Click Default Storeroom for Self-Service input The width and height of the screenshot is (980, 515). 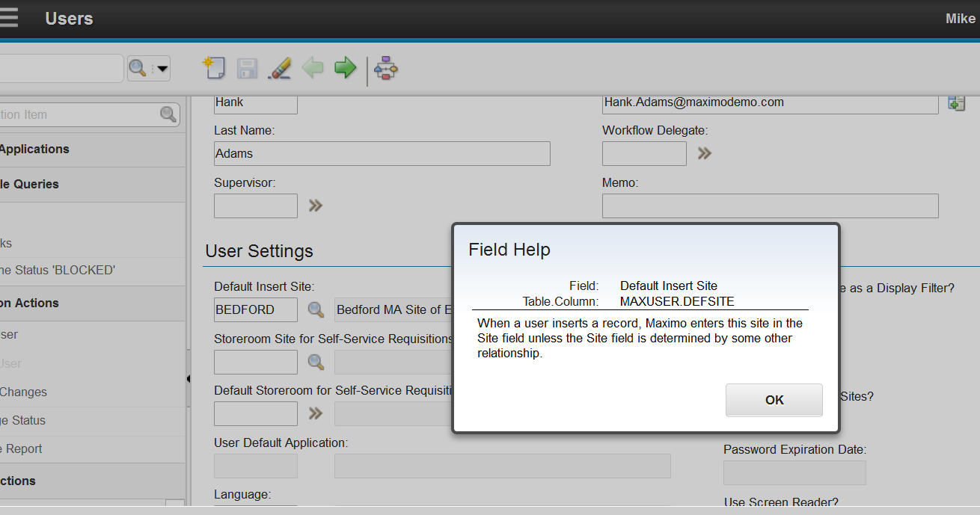coord(256,413)
